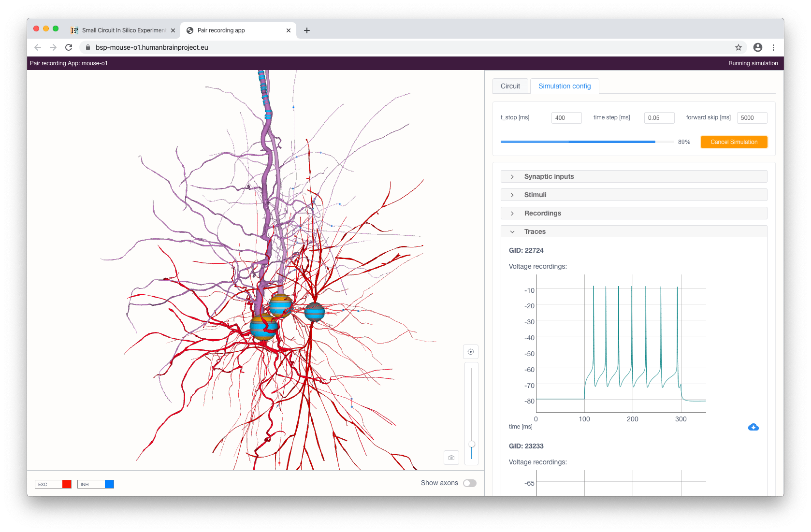
Task: Close the Small Circuit In Silico Experiment tab
Action: coord(173,30)
